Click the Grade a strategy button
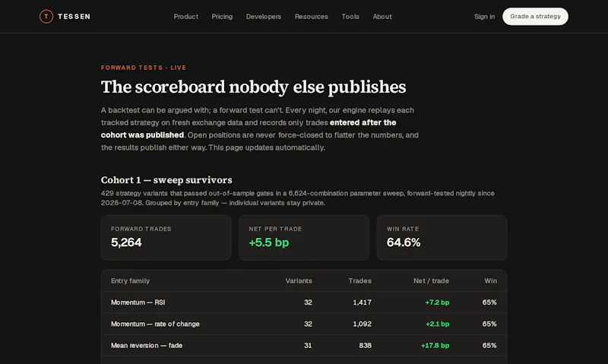 535,16
